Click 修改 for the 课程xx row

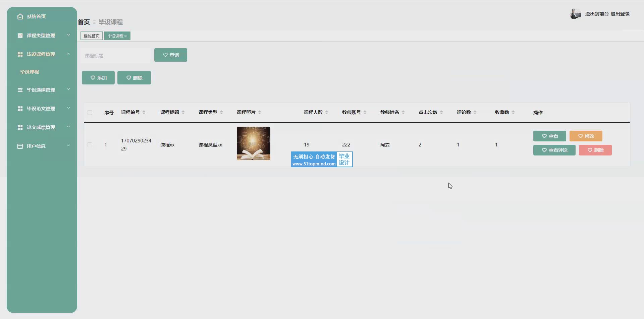tap(586, 136)
